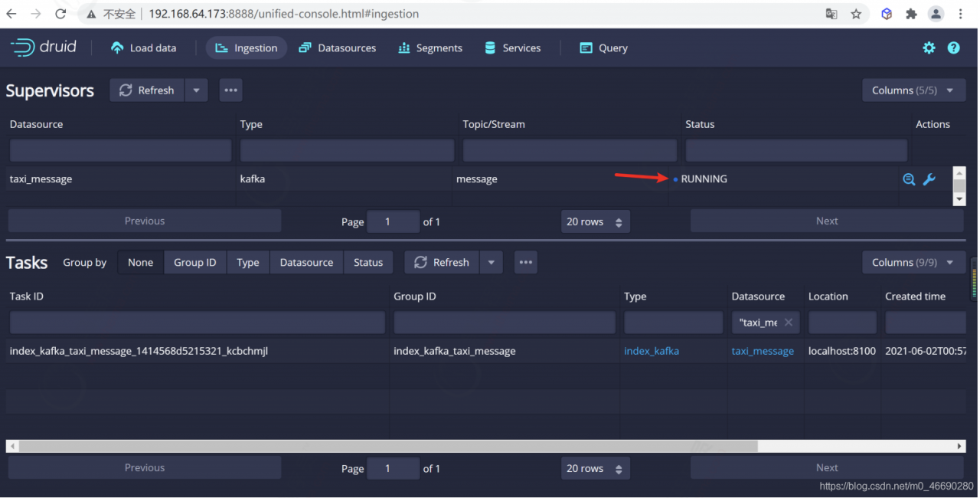Refresh the Supervisors table
Screen dimensions: 980x498
click(147, 90)
